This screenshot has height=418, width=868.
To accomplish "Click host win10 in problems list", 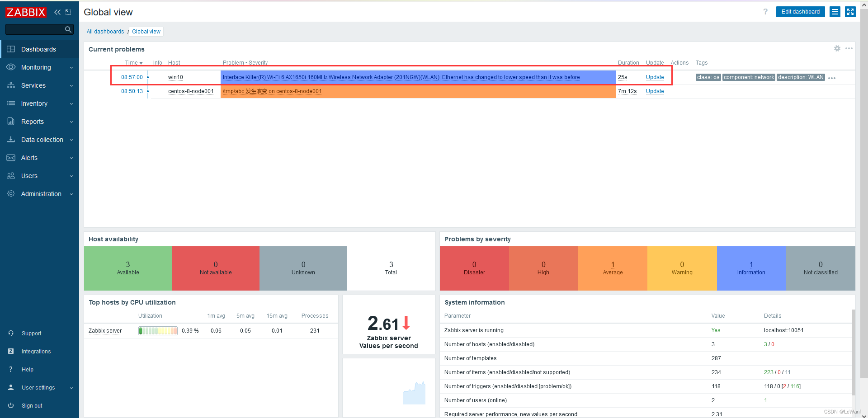I will click(175, 77).
